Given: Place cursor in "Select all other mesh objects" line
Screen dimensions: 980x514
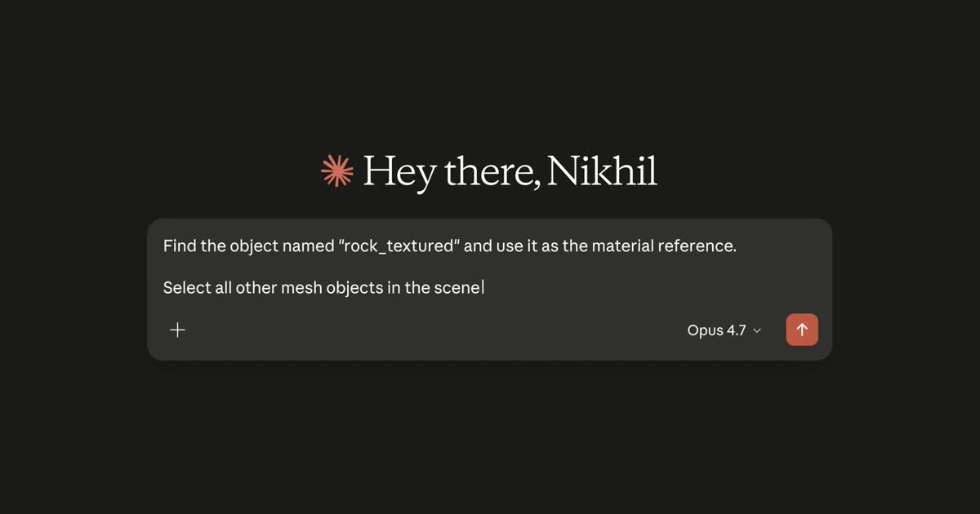Looking at the screenshot, I should [x=323, y=287].
